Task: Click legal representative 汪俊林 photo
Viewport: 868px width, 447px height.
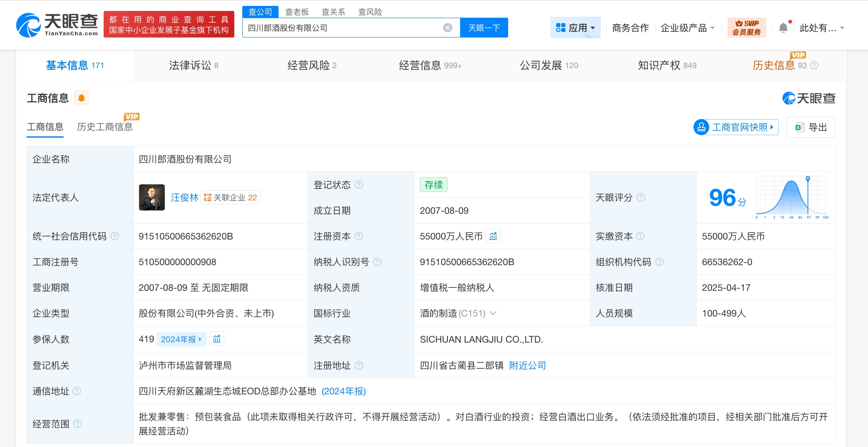Action: (x=152, y=197)
